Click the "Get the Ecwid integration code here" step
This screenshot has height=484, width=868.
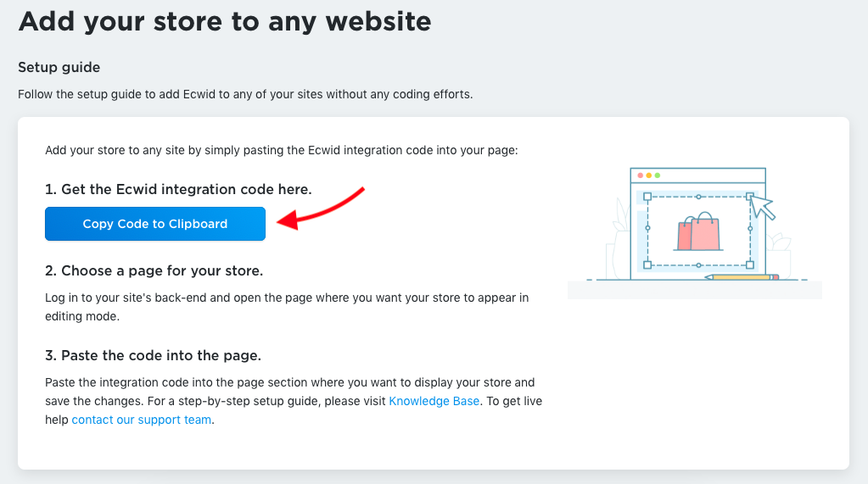[178, 189]
